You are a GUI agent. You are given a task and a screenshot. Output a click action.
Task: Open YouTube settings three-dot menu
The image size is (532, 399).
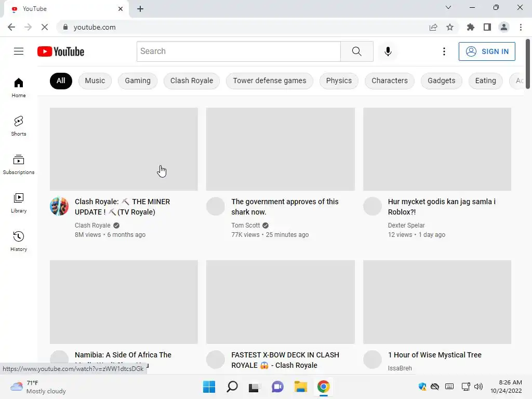(x=444, y=51)
